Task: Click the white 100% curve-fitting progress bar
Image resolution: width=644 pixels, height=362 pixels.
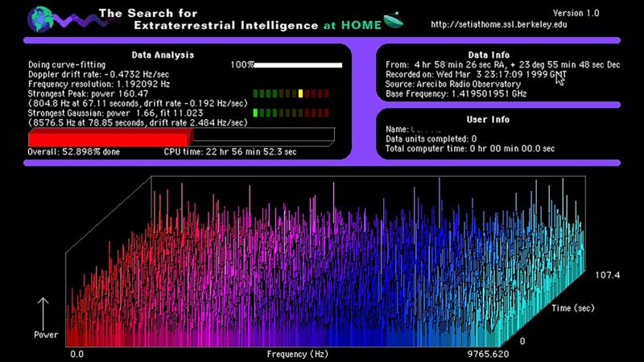Action: click(298, 64)
